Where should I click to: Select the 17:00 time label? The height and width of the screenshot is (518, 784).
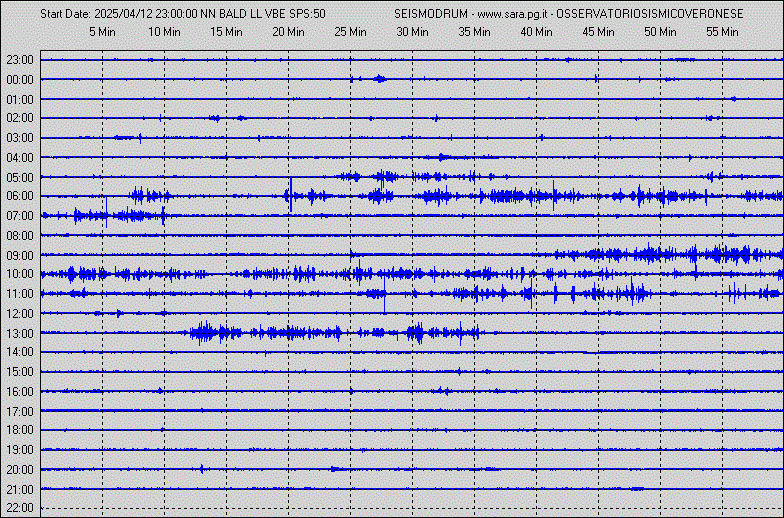point(20,412)
